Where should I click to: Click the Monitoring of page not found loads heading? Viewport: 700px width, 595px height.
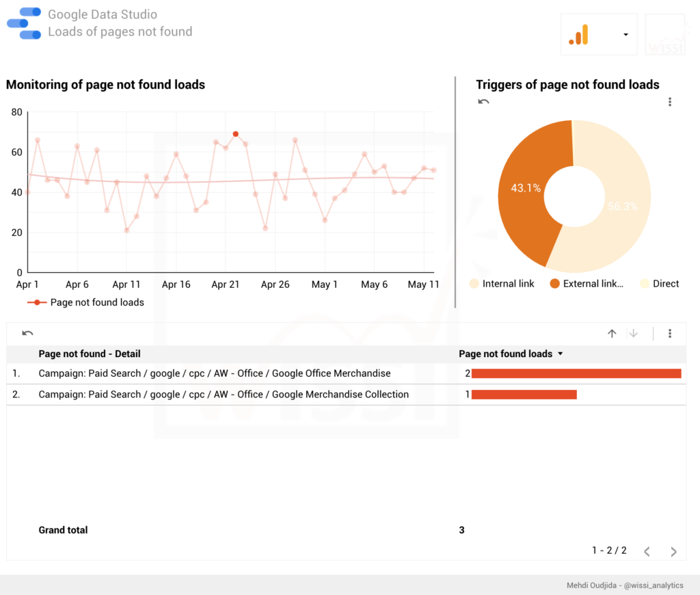tap(105, 84)
